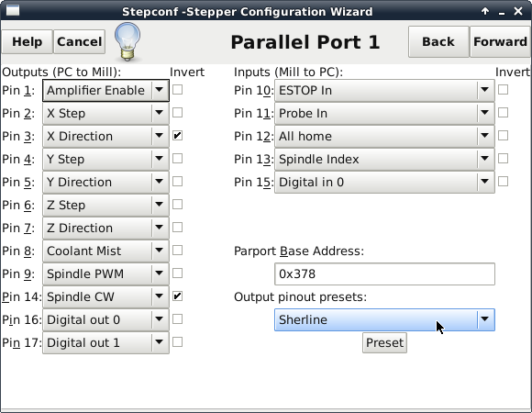Check invert box for Pin 8 Coolant Mist
The width and height of the screenshot is (532, 413).
click(177, 251)
